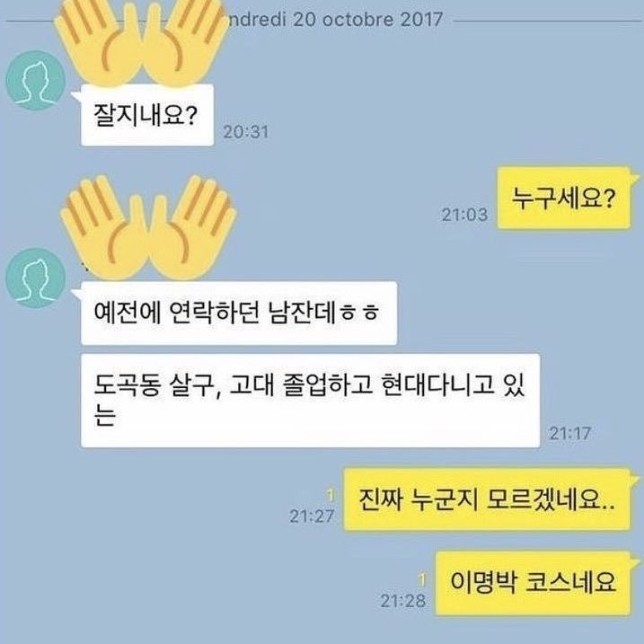Click the 20:31 timestamp
The width and height of the screenshot is (644, 644).
click(x=245, y=132)
